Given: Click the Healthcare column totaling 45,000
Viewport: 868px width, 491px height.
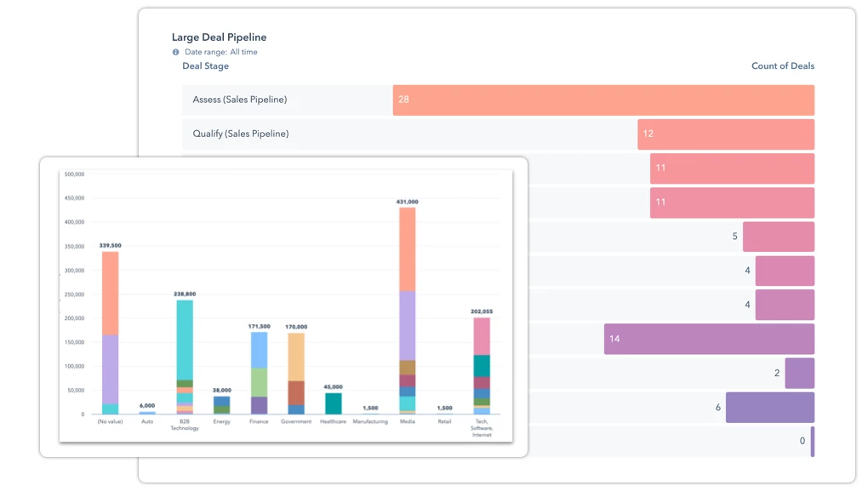Looking at the screenshot, I should (334, 403).
